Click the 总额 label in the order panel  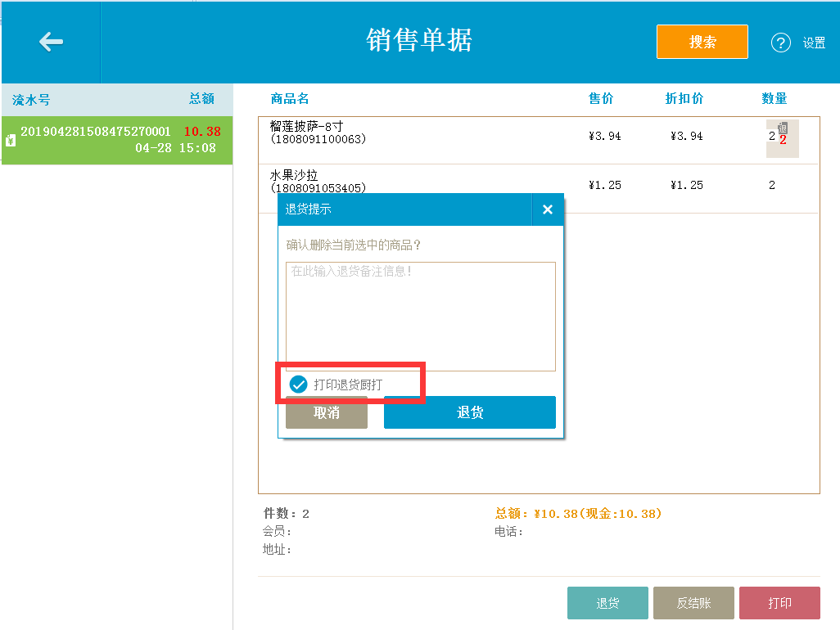204,99
